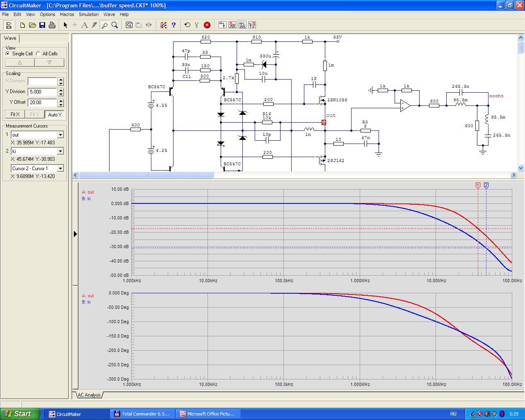This screenshot has height=420, width=525.
Task: Expand the 'Cursor 2 - Cursor 1' dropdown
Action: coord(60,169)
